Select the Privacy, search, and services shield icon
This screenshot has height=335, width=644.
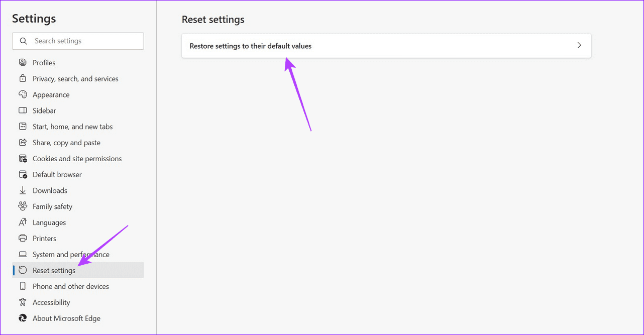pos(23,78)
